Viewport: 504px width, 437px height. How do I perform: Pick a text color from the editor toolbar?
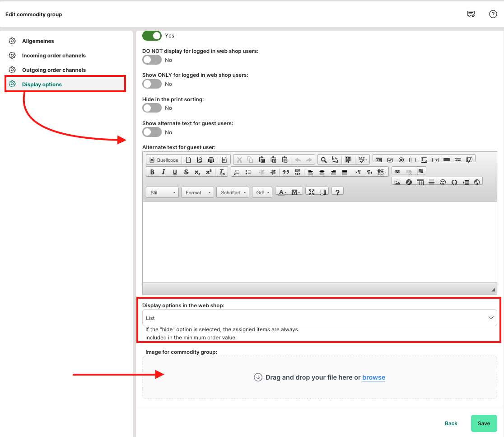point(282,192)
